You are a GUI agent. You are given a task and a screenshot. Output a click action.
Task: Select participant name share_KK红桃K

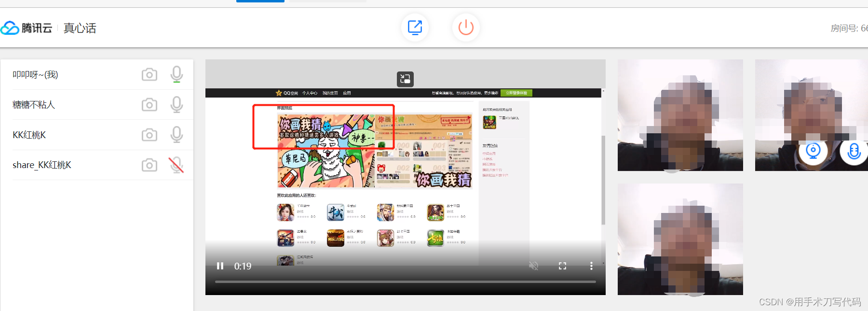click(42, 165)
